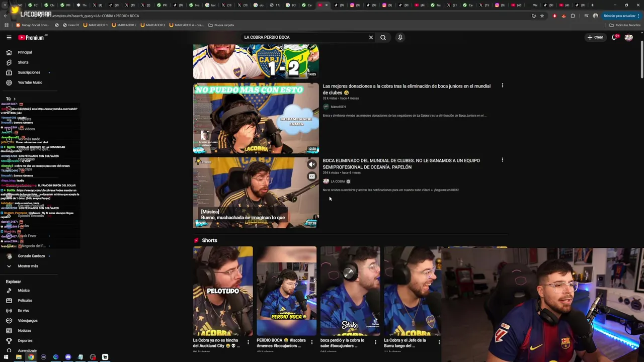Viewport: 644px width, 362px height.
Task: Mute the BOCA ELIMINADO video preview
Action: [x=312, y=164]
